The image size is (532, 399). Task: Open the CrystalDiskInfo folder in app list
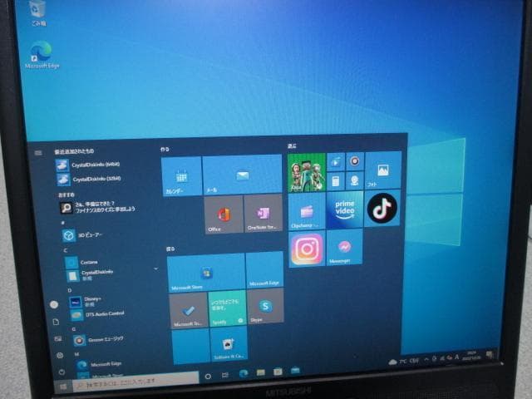tap(90, 275)
